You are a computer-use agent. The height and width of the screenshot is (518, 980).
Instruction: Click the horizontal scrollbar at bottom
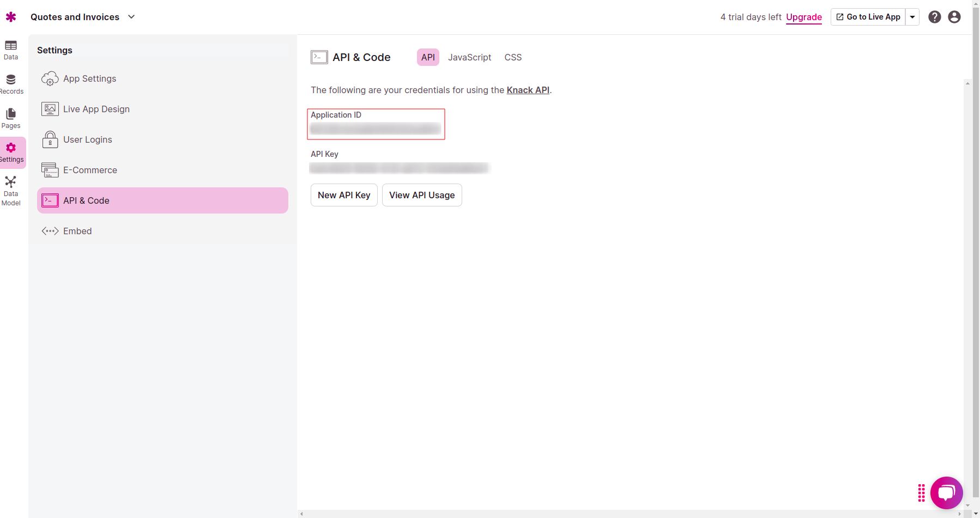click(x=630, y=514)
